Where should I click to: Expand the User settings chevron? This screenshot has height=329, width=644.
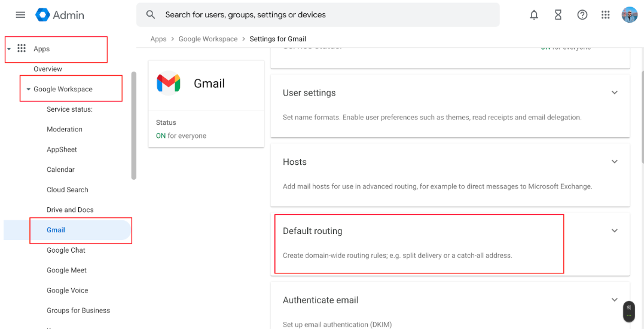tap(615, 93)
